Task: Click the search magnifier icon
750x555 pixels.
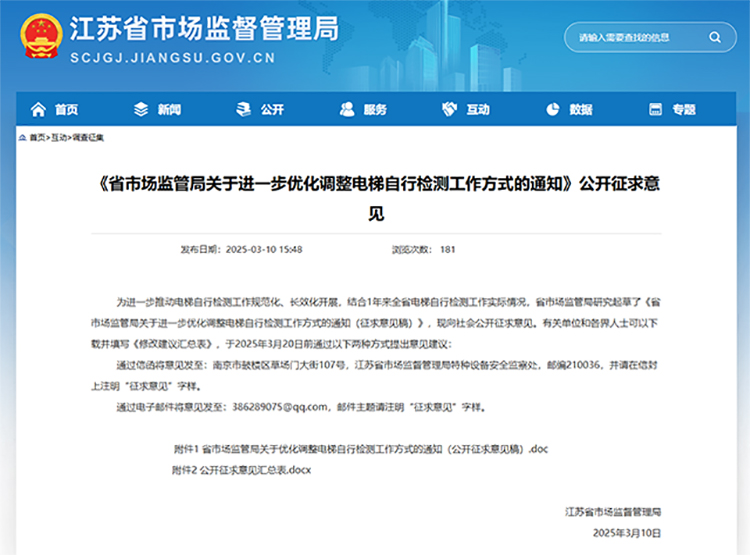Action: tap(716, 39)
